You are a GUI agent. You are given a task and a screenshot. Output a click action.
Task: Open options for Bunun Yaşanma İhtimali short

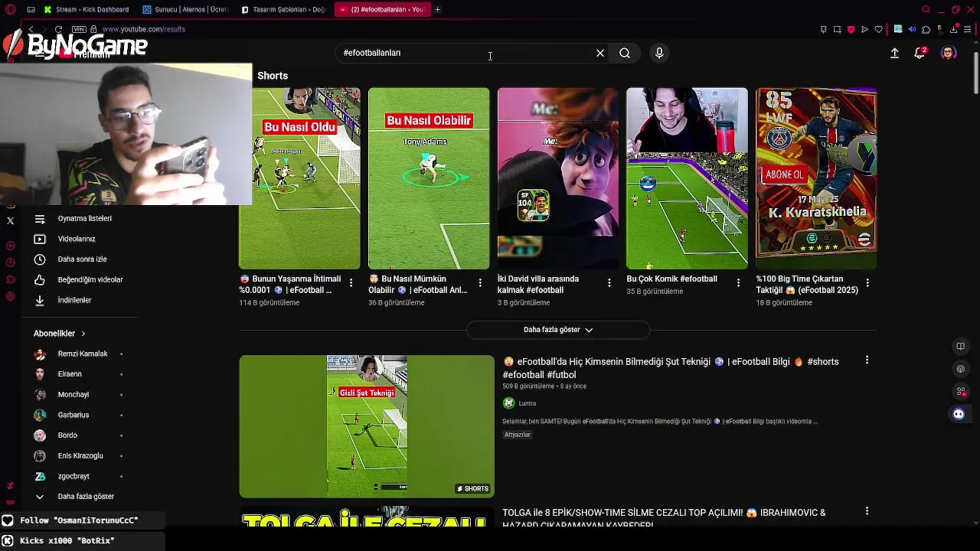351,283
